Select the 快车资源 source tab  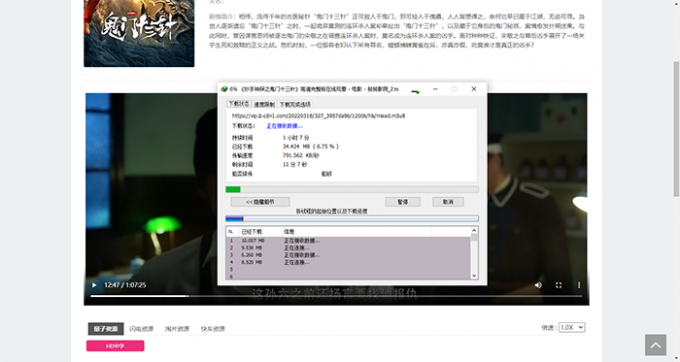click(213, 329)
